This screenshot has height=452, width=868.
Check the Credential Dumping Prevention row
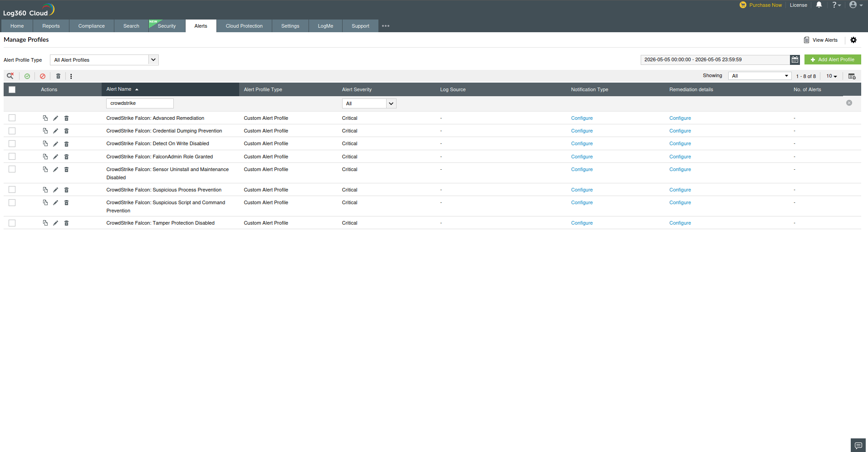click(x=12, y=131)
